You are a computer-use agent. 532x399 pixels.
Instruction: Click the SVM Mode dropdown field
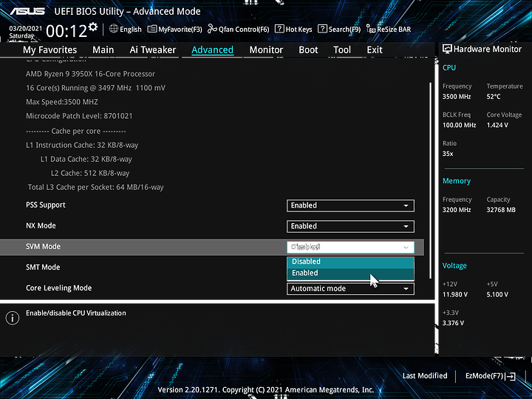350,247
